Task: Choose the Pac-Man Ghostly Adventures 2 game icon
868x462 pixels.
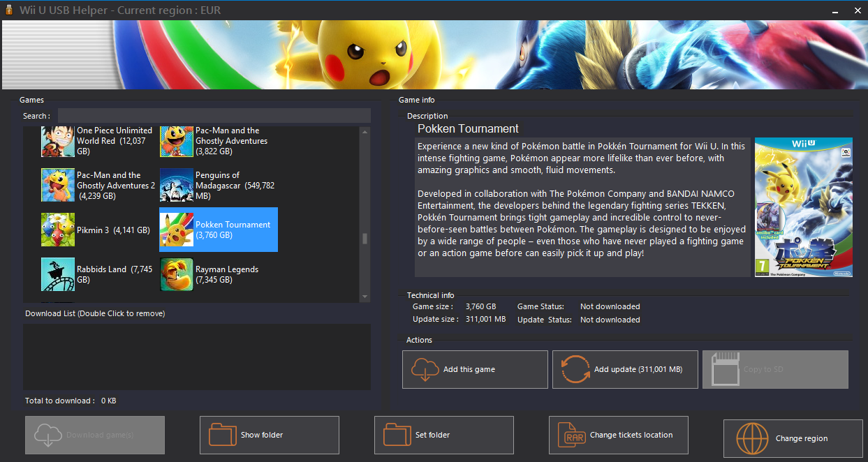Action: click(58, 186)
